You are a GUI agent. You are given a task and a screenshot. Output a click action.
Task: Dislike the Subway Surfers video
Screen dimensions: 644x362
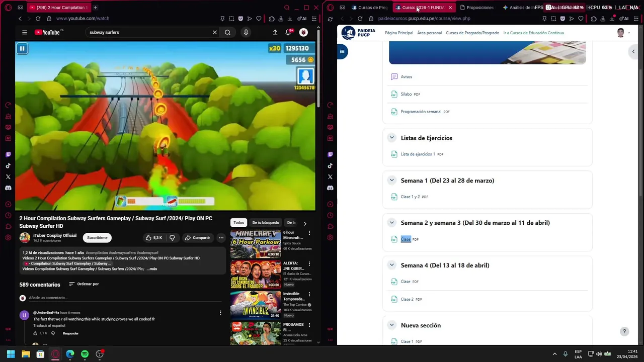point(172,237)
